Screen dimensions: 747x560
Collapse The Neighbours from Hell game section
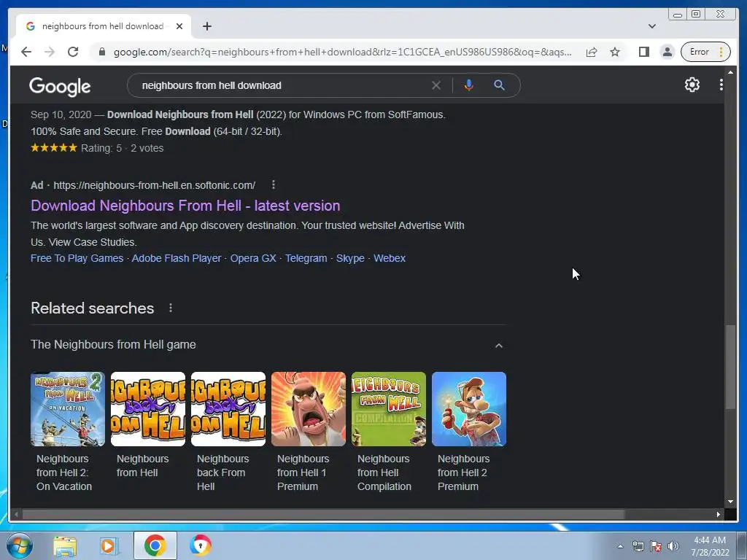tap(498, 345)
